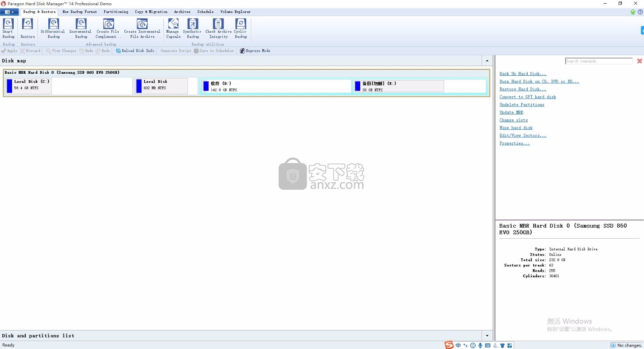Open the Restore wizard icon

(x=27, y=28)
